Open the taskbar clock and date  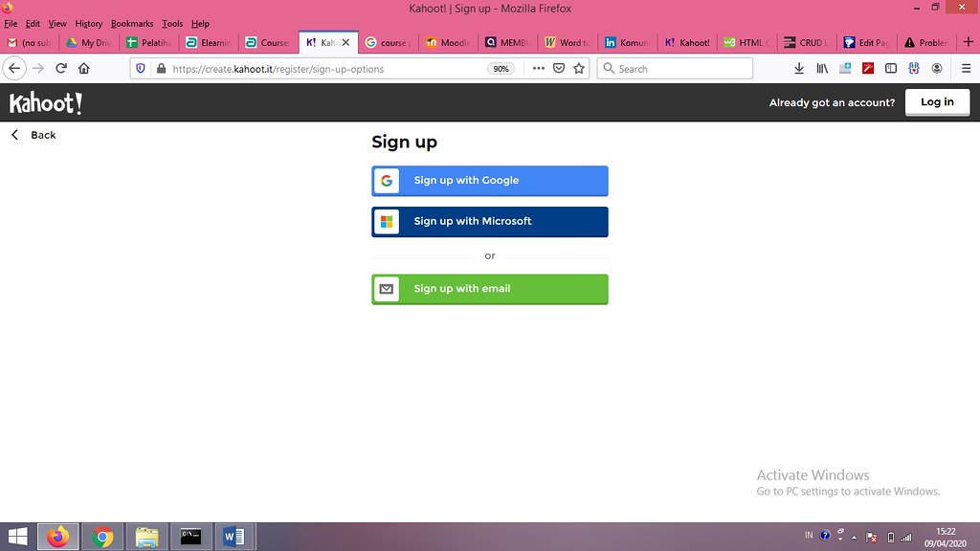pyautogui.click(x=946, y=538)
